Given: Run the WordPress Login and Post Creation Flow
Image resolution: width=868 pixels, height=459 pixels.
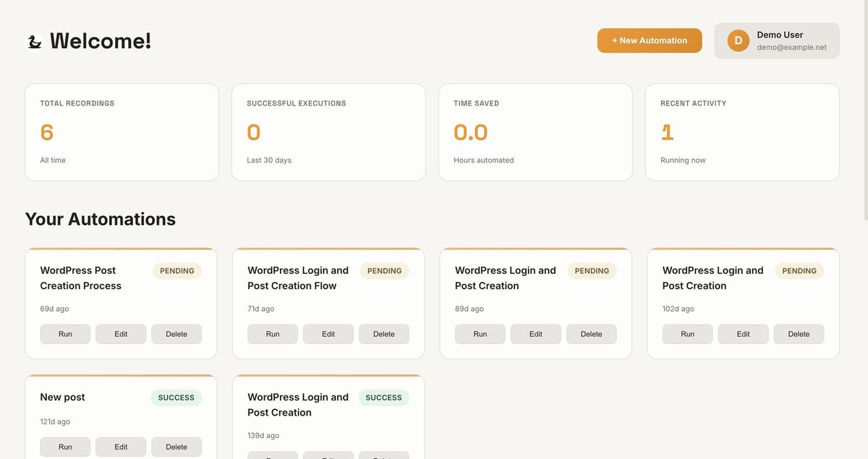Looking at the screenshot, I should coord(273,334).
